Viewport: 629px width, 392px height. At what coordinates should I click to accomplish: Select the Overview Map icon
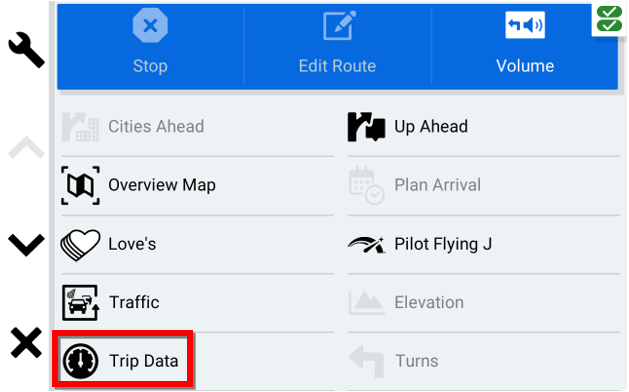pyautogui.click(x=81, y=185)
